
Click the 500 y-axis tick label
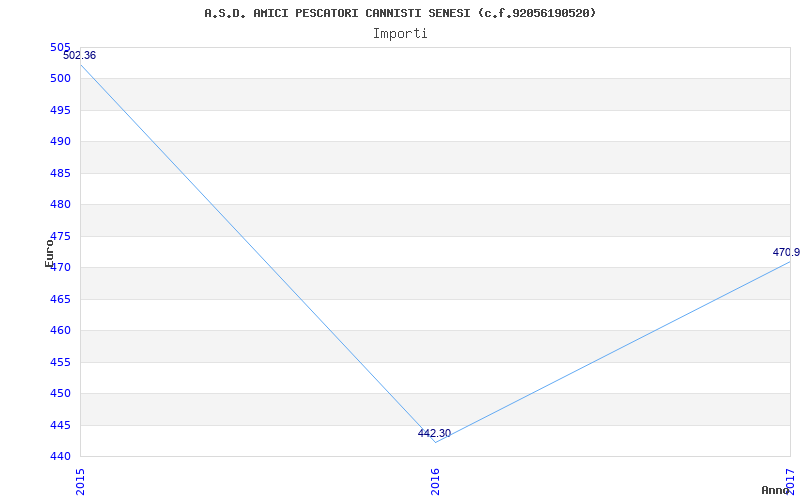point(60,79)
